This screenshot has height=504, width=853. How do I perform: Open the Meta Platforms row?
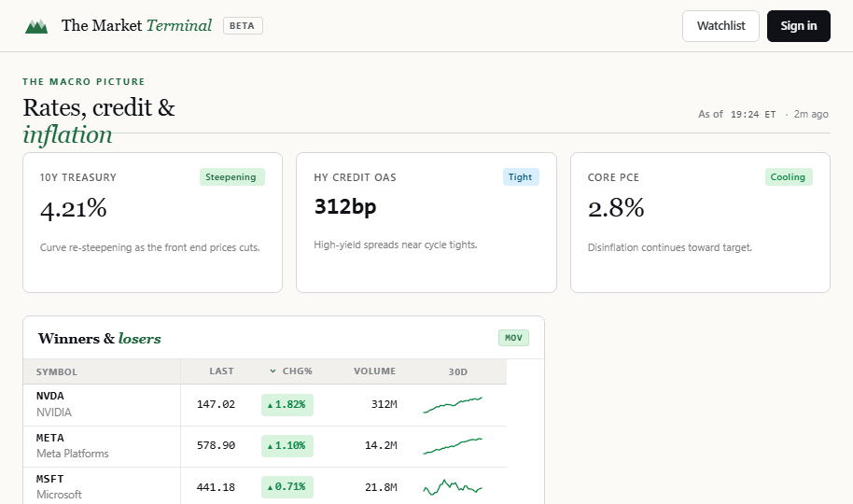265,446
